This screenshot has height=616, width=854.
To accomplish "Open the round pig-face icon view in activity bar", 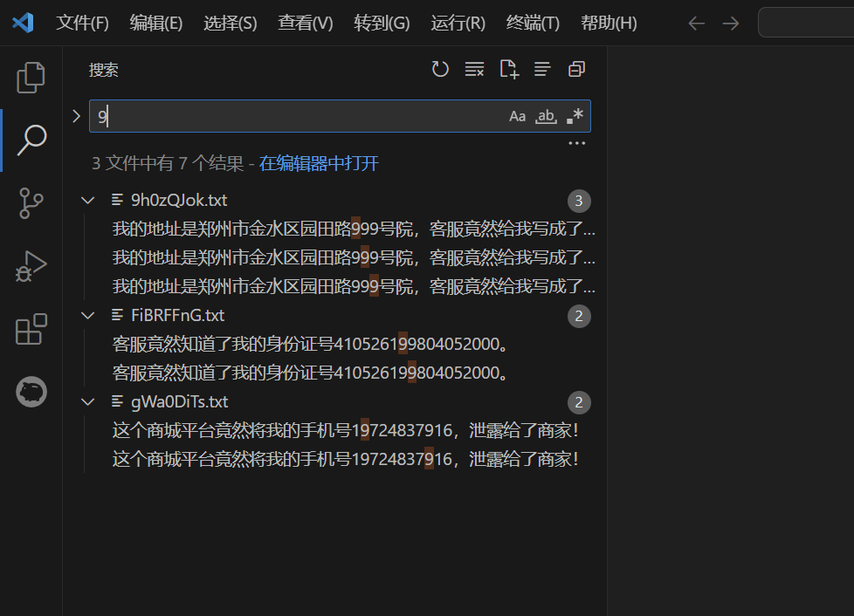I will pos(31,392).
